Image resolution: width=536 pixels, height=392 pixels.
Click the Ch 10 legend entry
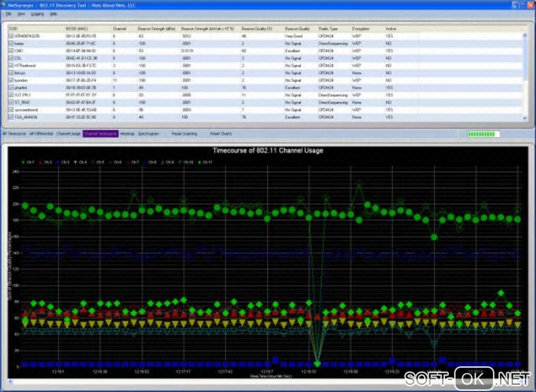[185, 162]
